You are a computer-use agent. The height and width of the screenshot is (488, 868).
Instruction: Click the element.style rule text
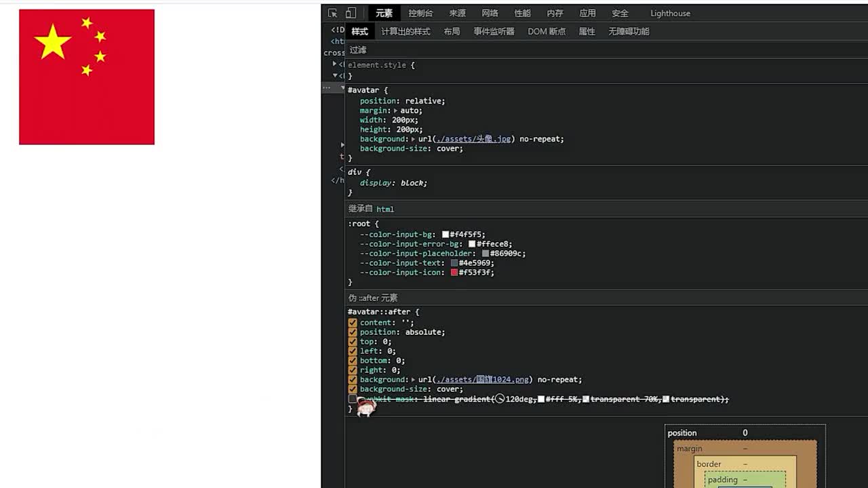click(x=378, y=65)
